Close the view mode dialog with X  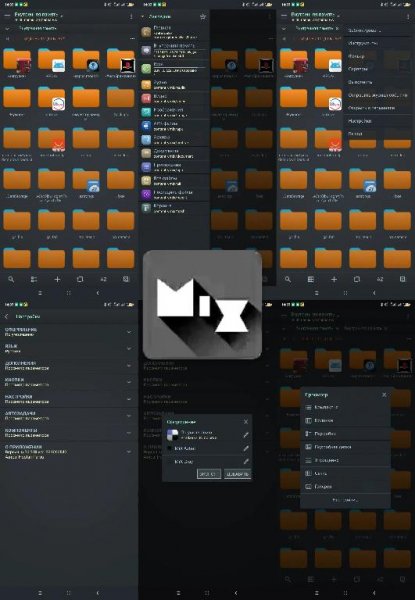point(384,395)
